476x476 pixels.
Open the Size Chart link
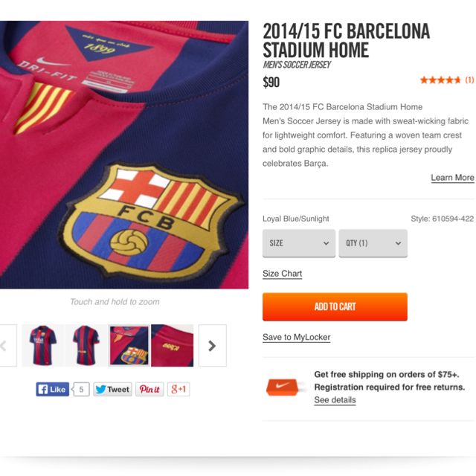(x=282, y=274)
